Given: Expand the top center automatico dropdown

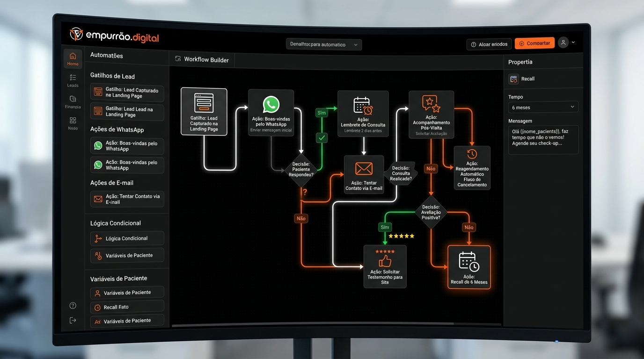Looking at the screenshot, I should [324, 44].
